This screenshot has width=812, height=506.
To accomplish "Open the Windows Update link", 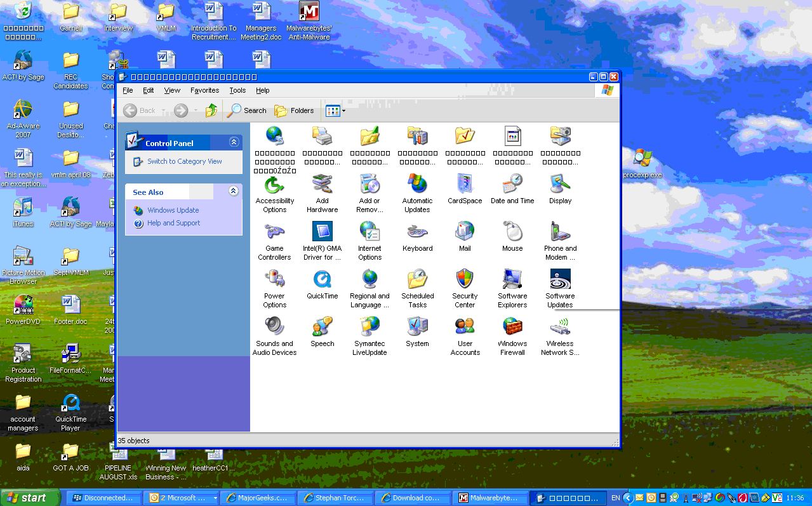I will point(173,210).
